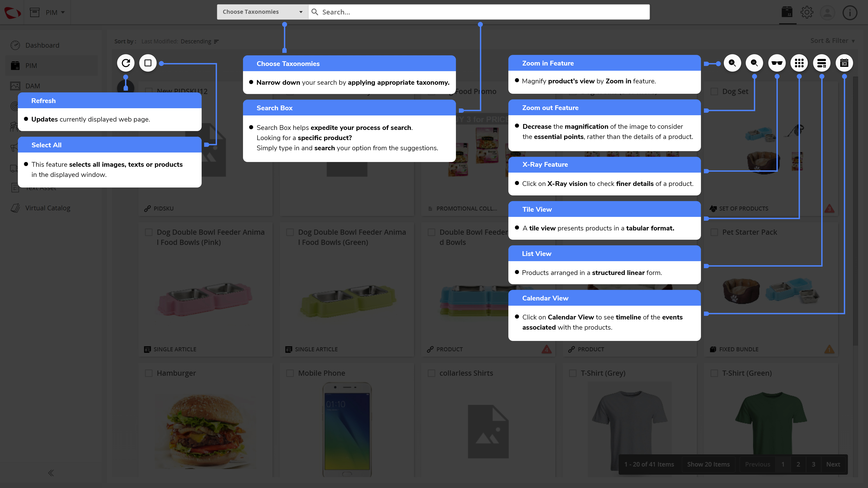Click the information icon in header

[x=850, y=12]
